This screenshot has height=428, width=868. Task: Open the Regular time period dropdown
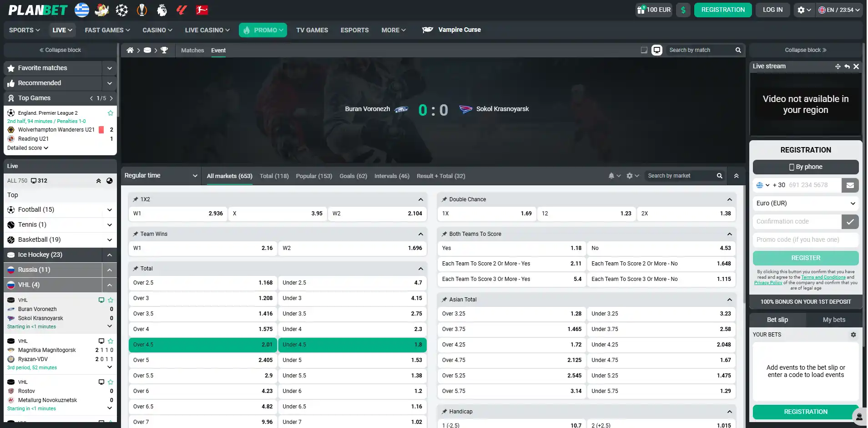click(161, 176)
